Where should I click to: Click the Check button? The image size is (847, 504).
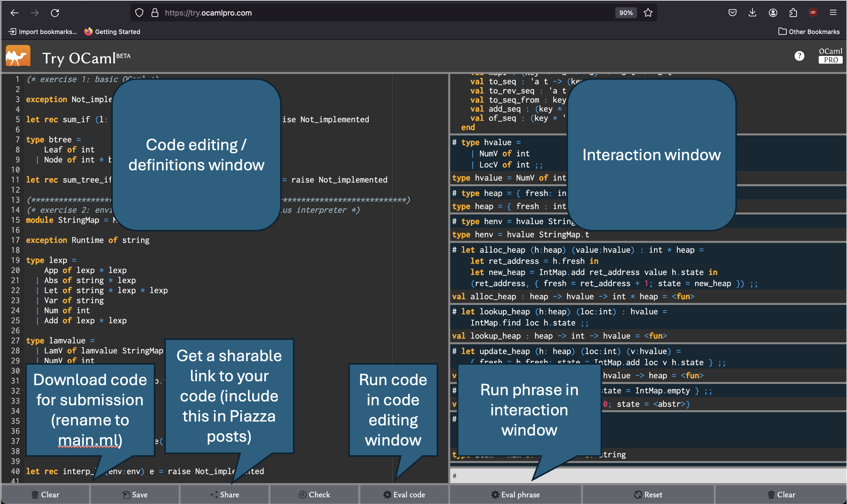click(314, 495)
